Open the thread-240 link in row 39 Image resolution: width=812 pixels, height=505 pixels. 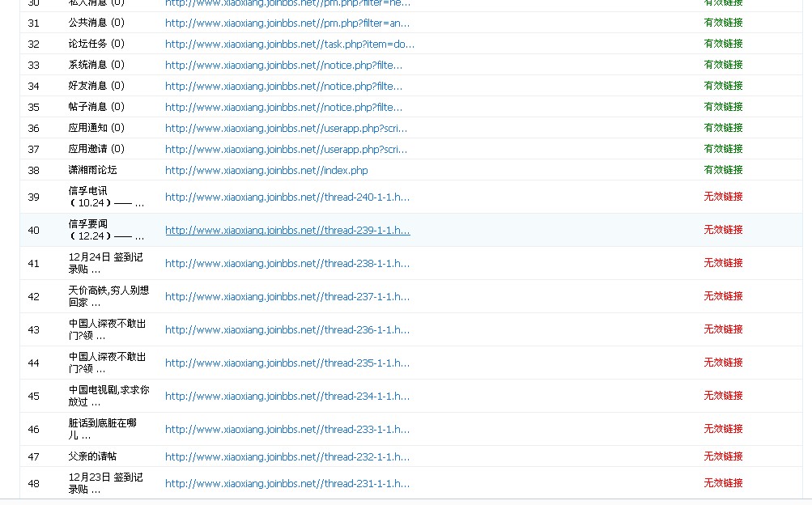tap(287, 197)
